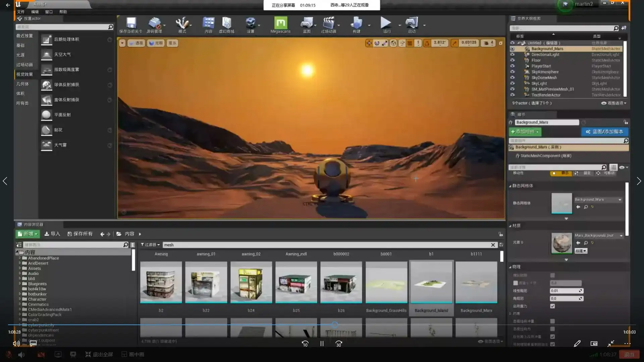Hide the DirectionalLight actor via eye icon
The image size is (644, 362).
pyautogui.click(x=512, y=55)
